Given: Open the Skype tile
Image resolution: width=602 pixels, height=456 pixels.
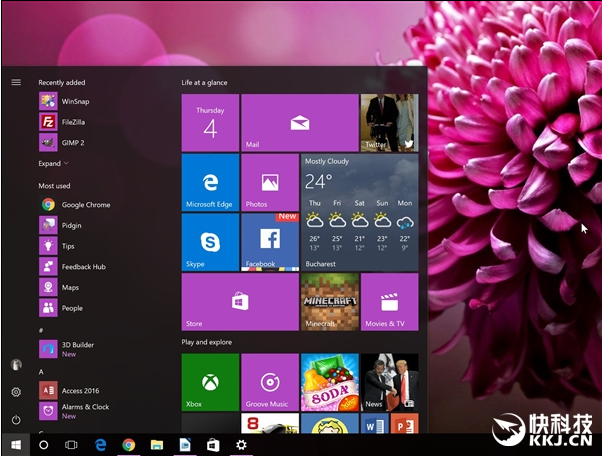Looking at the screenshot, I should point(210,242).
